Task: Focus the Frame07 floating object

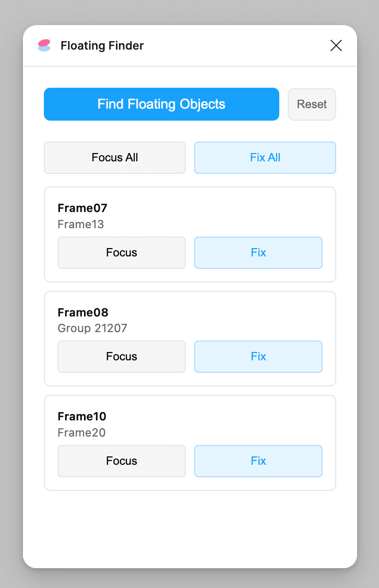Action: [x=121, y=252]
